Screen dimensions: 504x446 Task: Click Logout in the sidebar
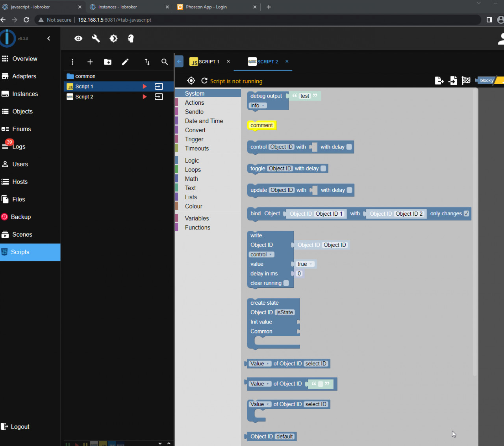20,427
